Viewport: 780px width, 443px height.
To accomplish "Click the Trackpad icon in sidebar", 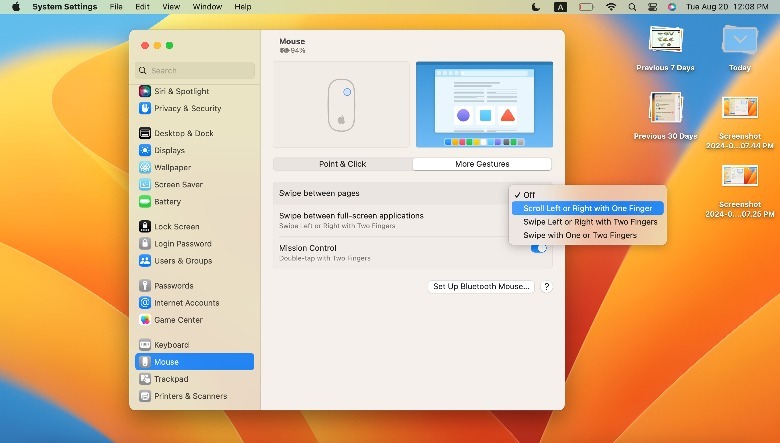I will [145, 379].
